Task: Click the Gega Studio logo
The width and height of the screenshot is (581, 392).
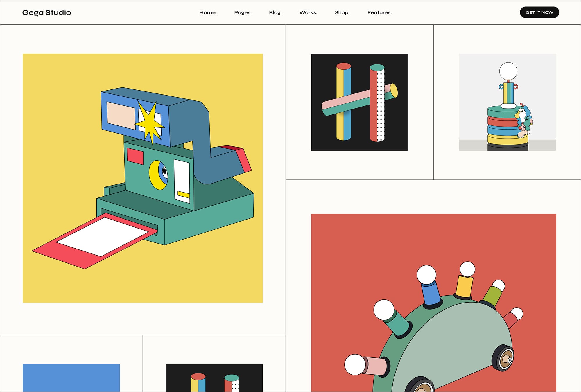Action: point(46,12)
